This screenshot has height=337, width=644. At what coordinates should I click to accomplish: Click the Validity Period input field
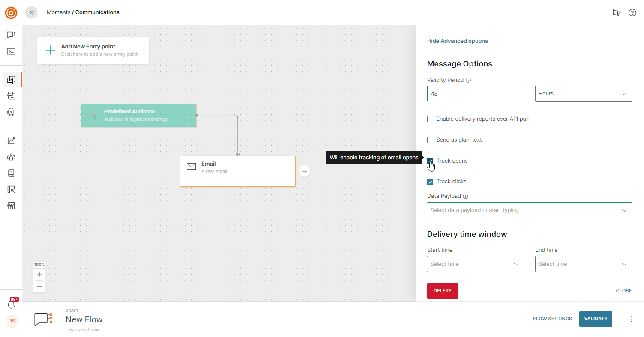pos(475,94)
